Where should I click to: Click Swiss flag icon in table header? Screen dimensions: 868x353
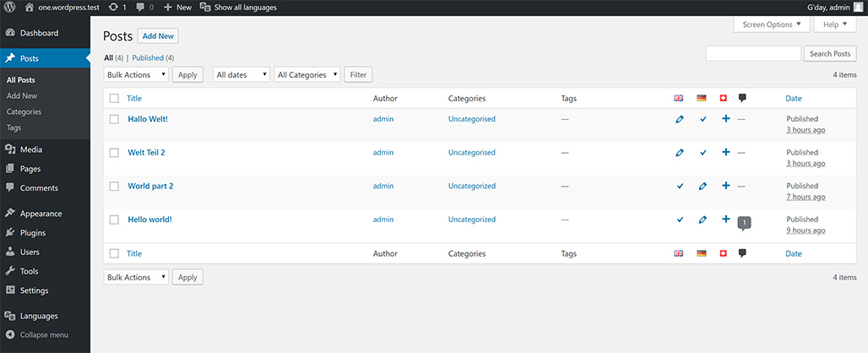click(723, 98)
